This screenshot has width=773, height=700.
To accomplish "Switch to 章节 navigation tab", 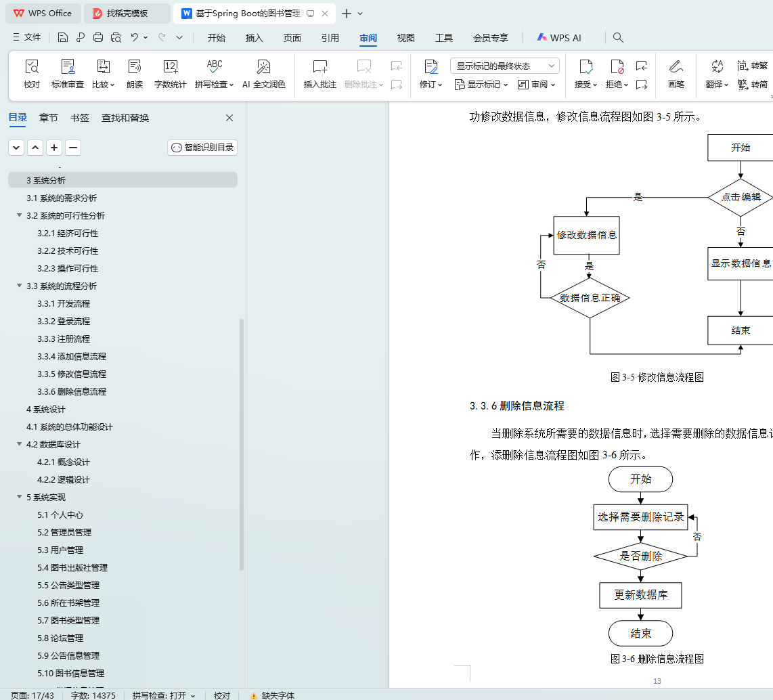I will 48,118.
